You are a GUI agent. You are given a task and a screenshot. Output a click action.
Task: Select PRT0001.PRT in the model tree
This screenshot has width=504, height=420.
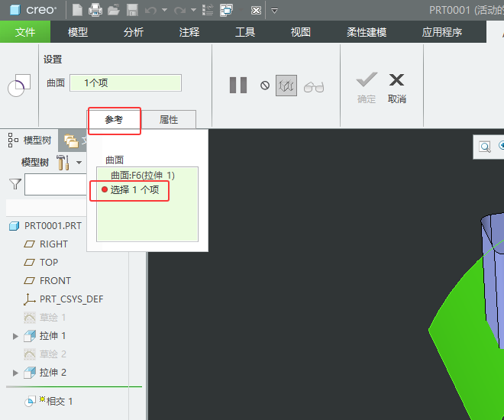(x=53, y=226)
